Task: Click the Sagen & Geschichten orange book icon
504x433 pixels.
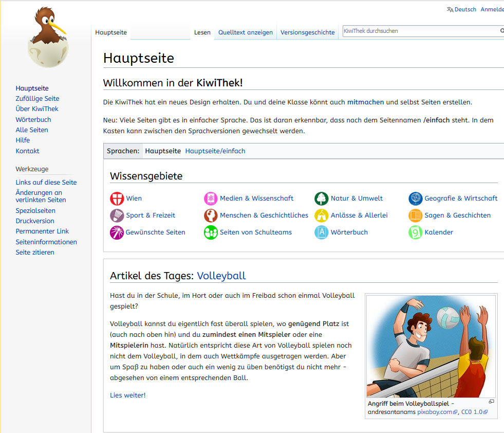Action: click(x=415, y=215)
